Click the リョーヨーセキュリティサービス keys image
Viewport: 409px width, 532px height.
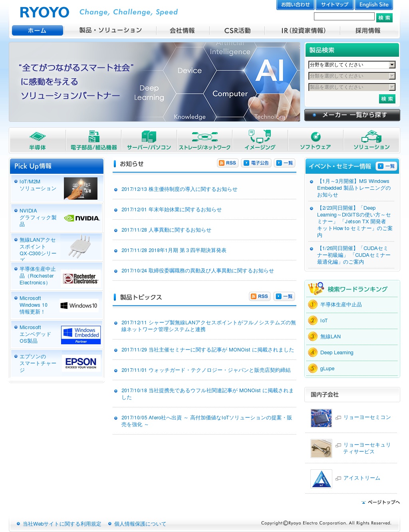(321, 449)
